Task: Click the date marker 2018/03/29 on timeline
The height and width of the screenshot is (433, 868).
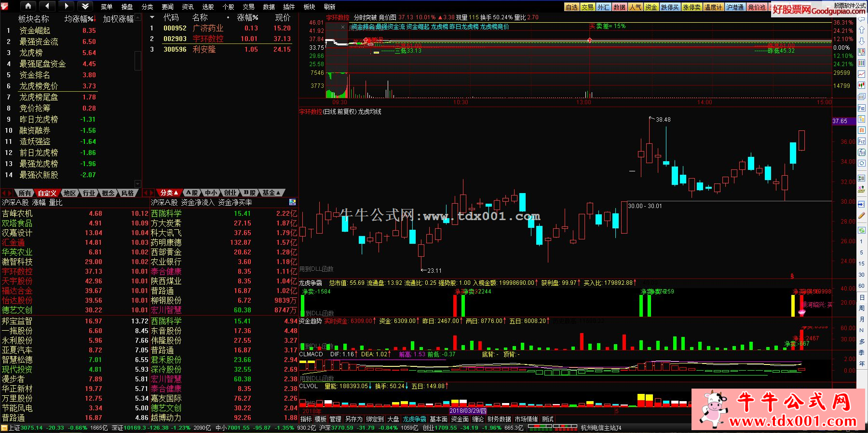Action: pyautogui.click(x=468, y=411)
